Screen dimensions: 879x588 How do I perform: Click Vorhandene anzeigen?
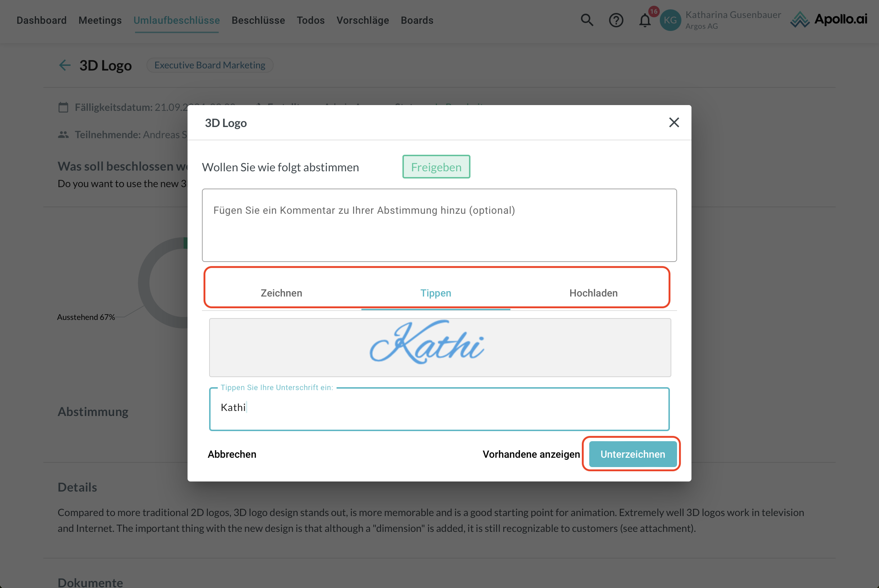pos(531,454)
